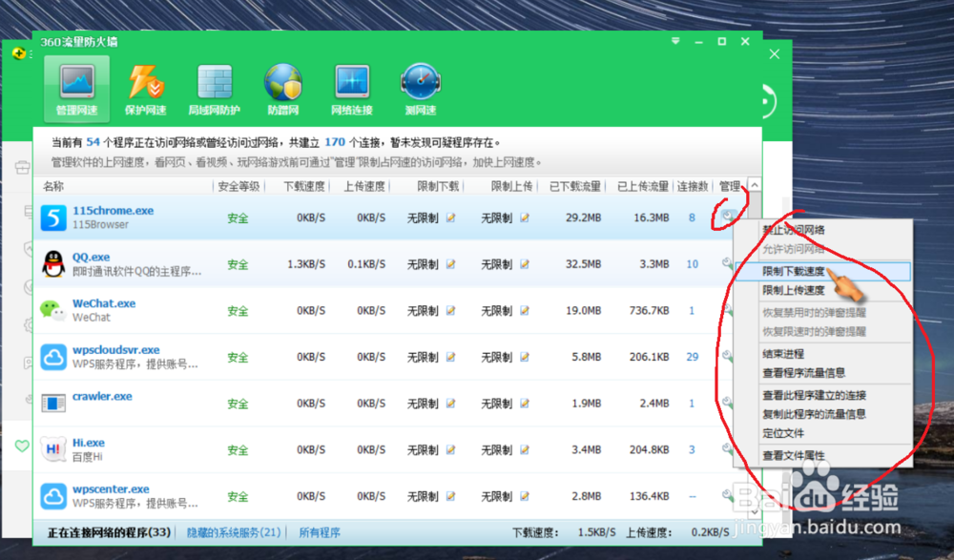Click the QQ.exe penguin icon
The image size is (954, 560).
pyautogui.click(x=53, y=263)
